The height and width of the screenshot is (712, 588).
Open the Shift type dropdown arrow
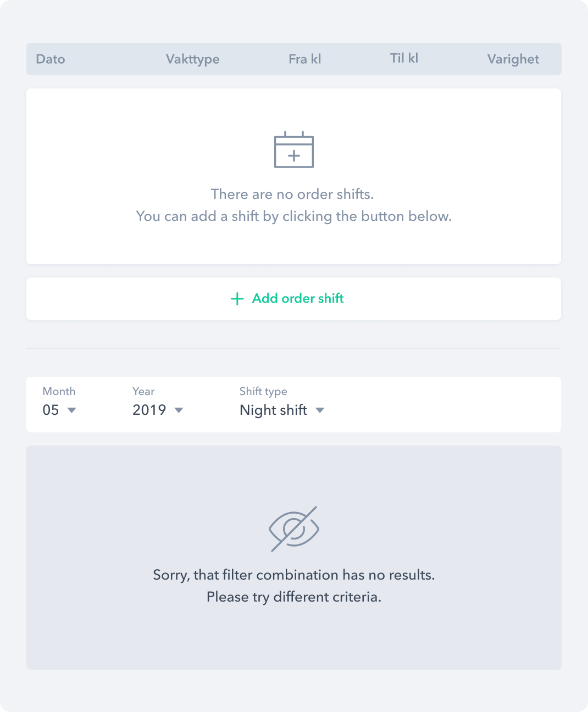point(320,410)
